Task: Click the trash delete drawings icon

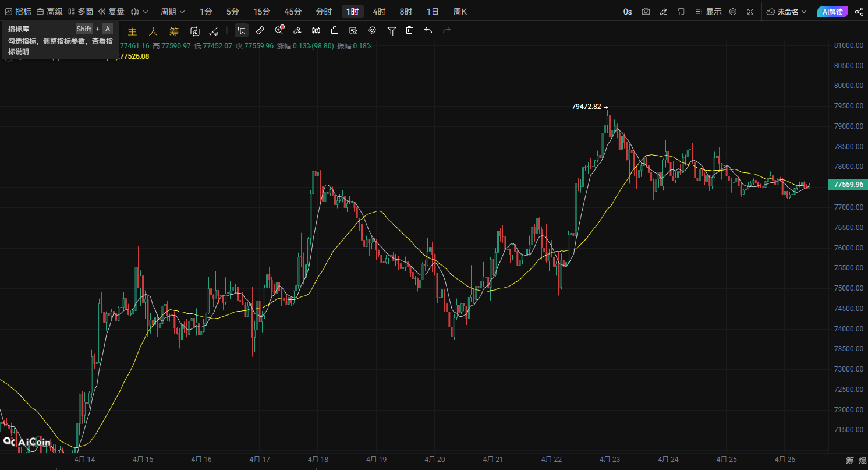Action: coord(409,30)
